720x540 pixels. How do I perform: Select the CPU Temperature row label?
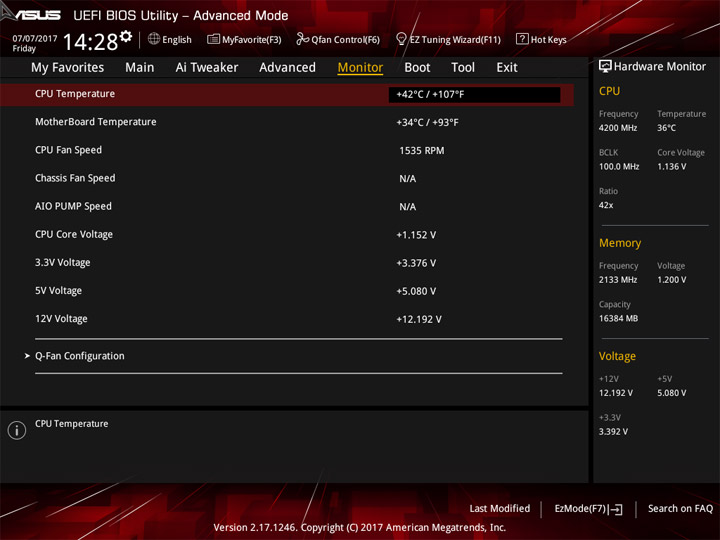(75, 94)
